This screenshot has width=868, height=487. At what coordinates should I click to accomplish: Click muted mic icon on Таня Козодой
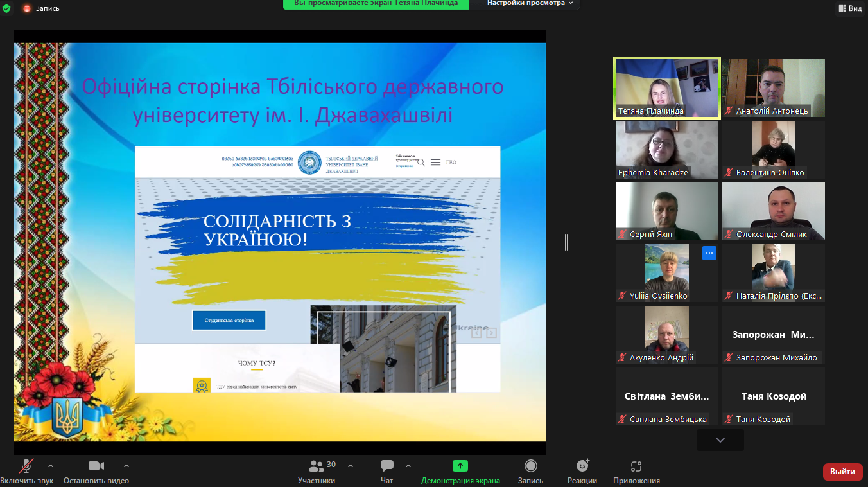tap(729, 420)
